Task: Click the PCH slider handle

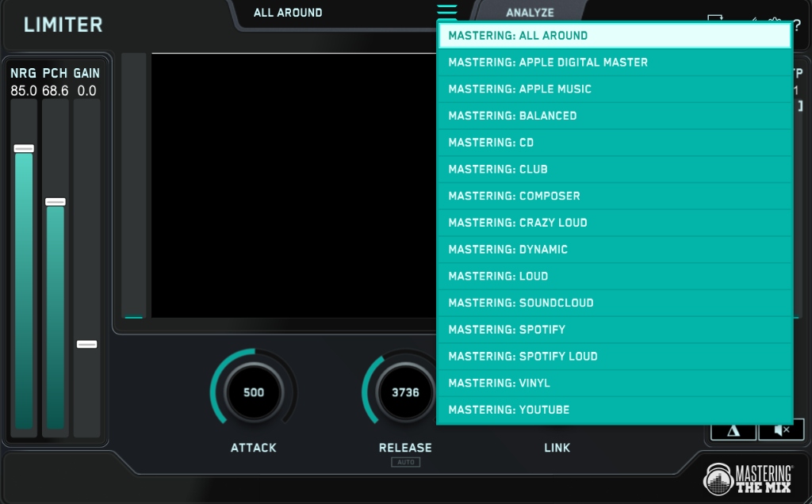Action: tap(56, 202)
